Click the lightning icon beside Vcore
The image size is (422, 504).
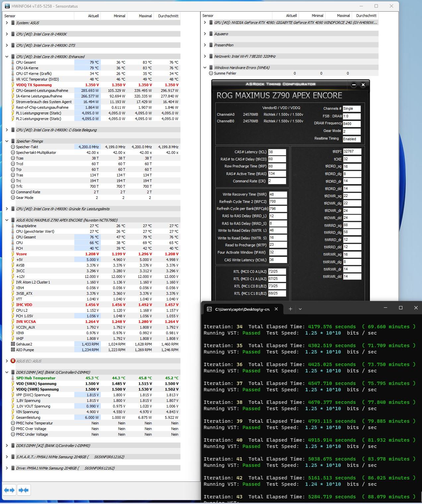pos(13,254)
